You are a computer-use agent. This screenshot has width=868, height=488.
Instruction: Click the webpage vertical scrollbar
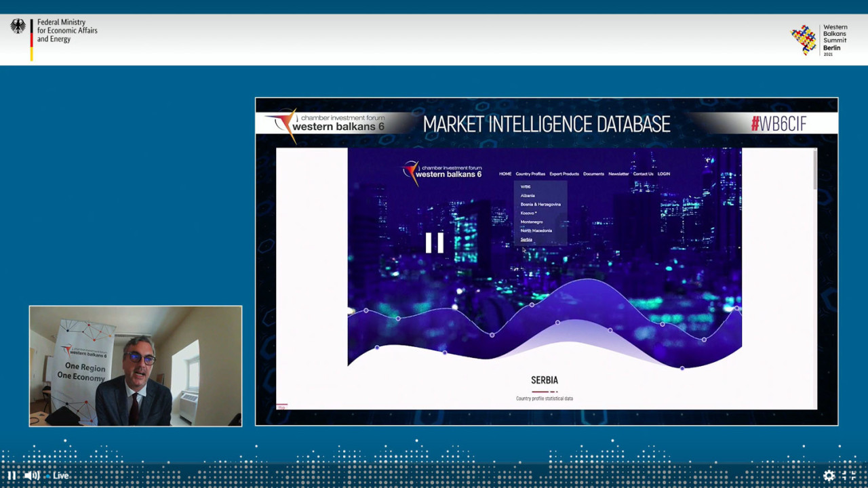click(814, 169)
